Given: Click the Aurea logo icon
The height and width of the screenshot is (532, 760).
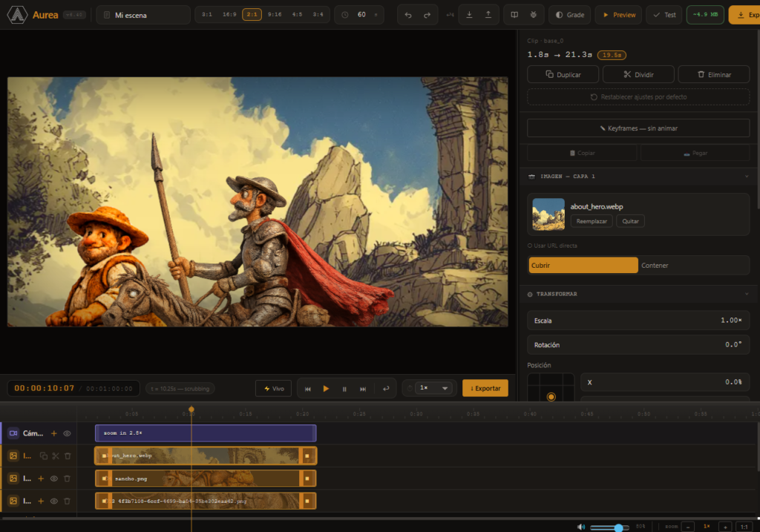Looking at the screenshot, I should pos(17,15).
